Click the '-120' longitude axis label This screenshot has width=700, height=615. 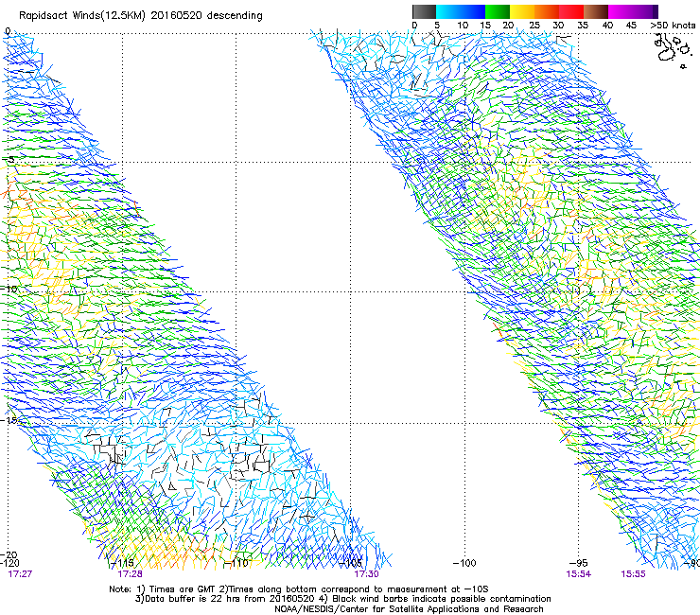(x=10, y=563)
